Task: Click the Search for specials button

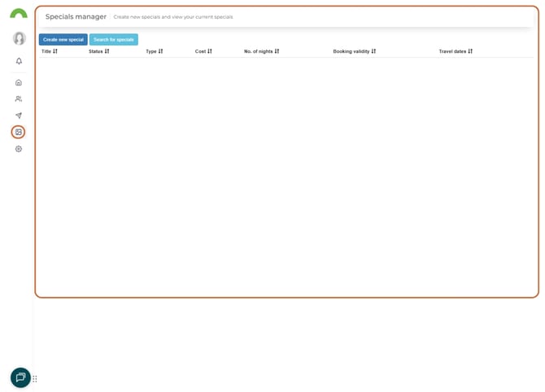Action: tap(113, 39)
